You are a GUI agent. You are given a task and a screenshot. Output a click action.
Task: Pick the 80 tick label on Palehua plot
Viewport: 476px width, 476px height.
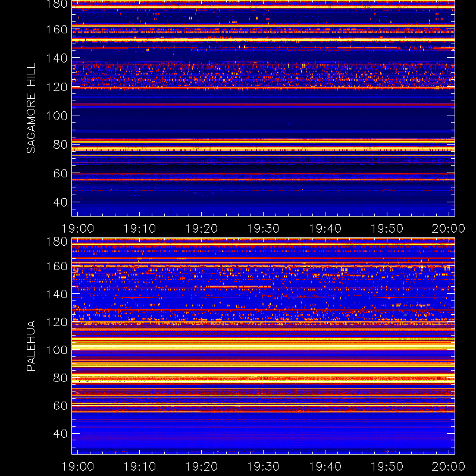[x=61, y=378]
